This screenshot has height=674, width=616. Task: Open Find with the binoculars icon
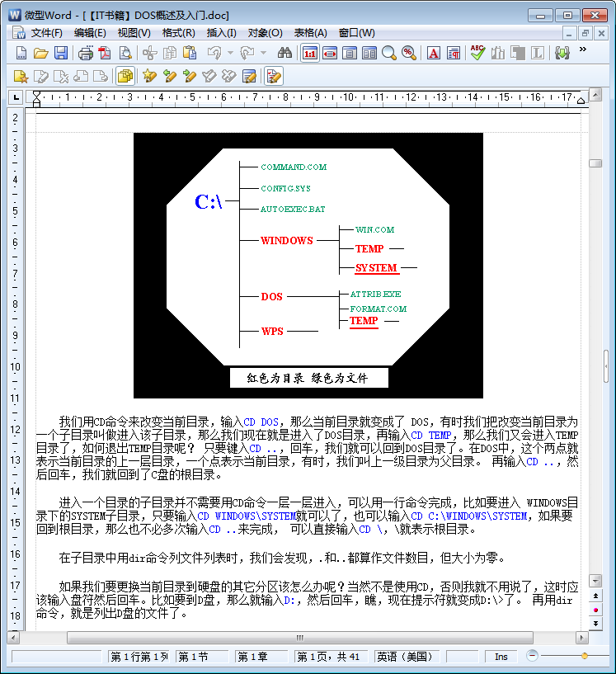pos(284,53)
